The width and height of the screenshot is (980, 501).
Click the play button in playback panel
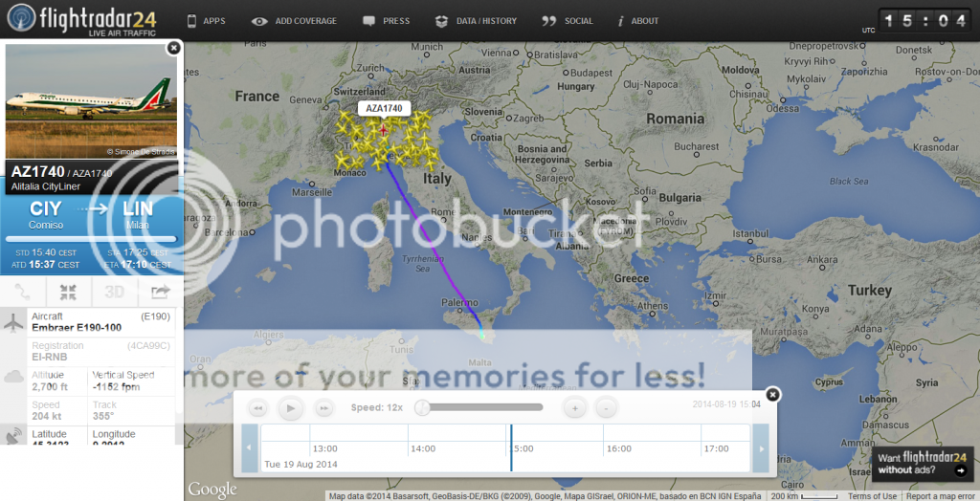click(x=290, y=408)
